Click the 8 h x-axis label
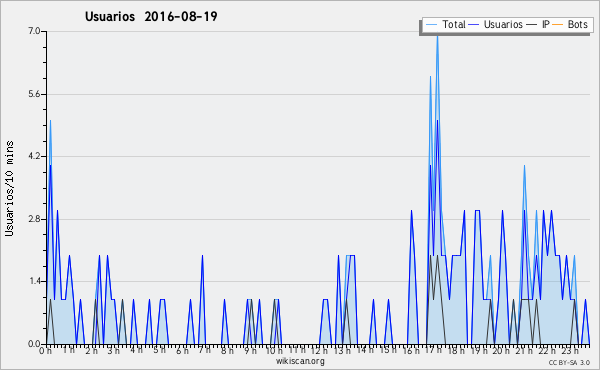The width and height of the screenshot is (600, 370). 227,350
